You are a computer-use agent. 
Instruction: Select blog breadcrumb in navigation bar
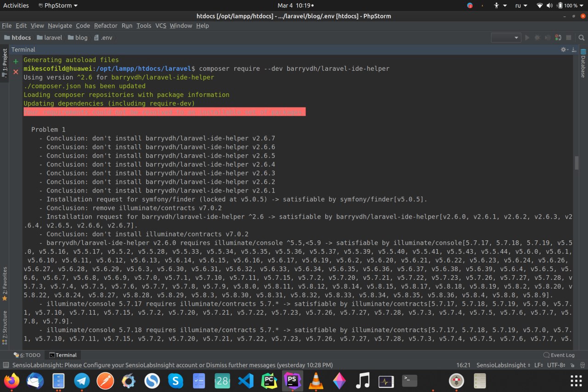pyautogui.click(x=78, y=38)
